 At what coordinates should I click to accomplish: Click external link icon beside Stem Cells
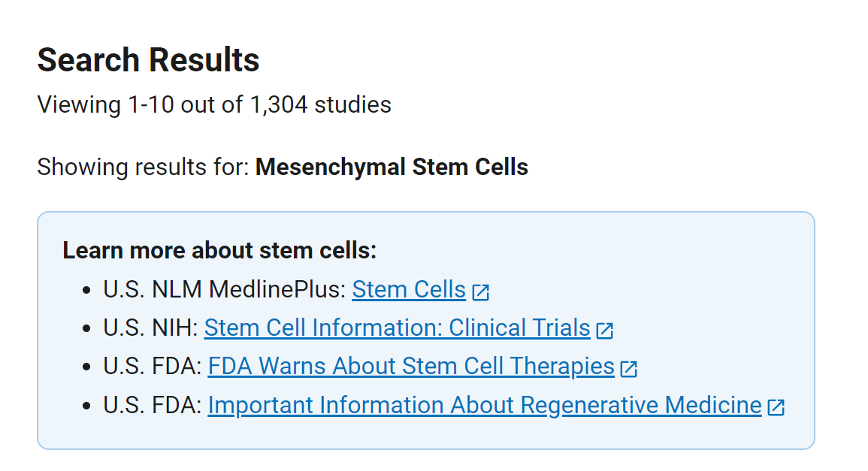[x=481, y=291]
